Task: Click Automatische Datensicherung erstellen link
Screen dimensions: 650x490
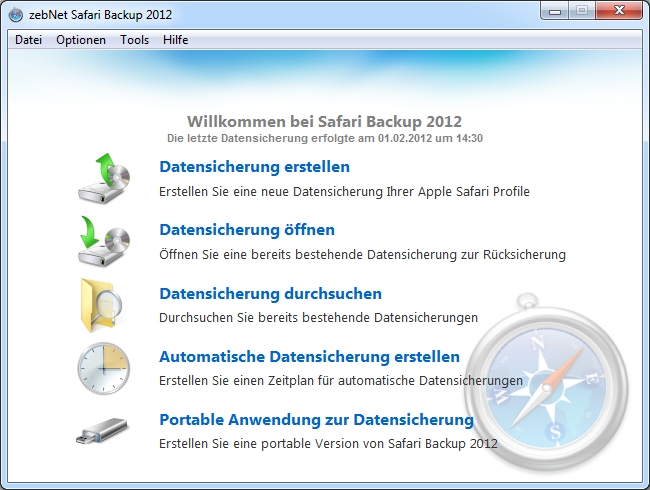Action: tap(310, 357)
